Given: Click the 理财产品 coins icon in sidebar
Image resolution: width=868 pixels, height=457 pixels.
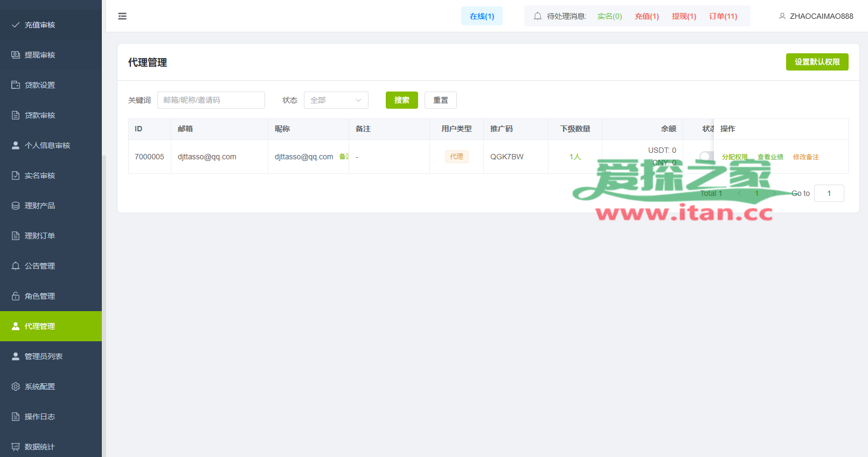Looking at the screenshot, I should 16,206.
